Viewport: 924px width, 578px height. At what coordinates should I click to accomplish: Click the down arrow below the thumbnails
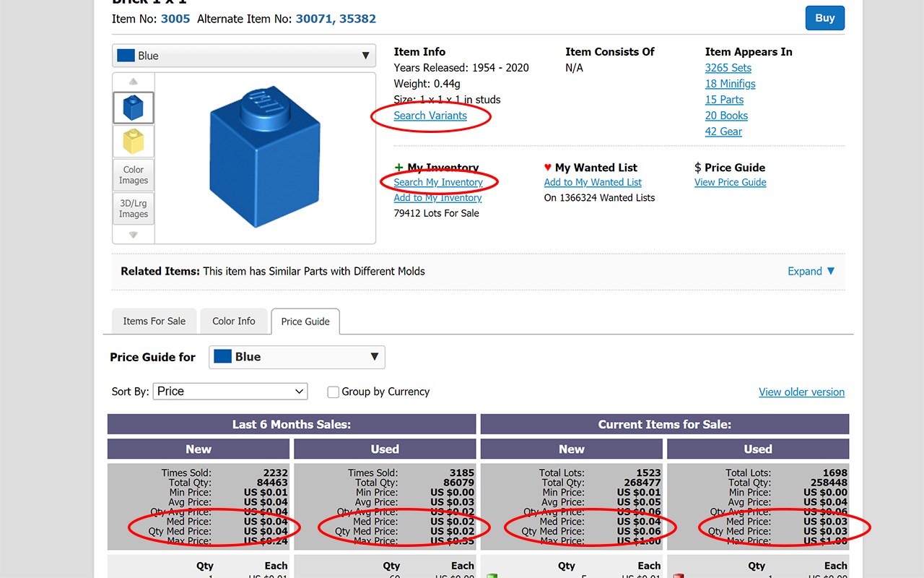coord(134,235)
